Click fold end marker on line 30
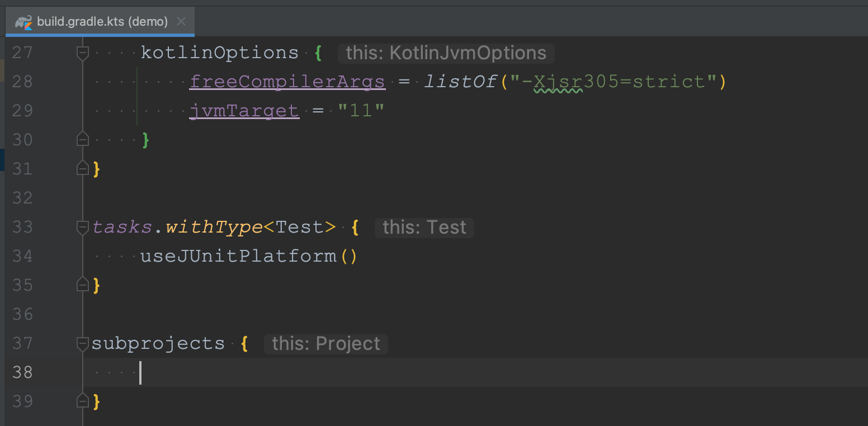The image size is (868, 426). click(x=83, y=139)
